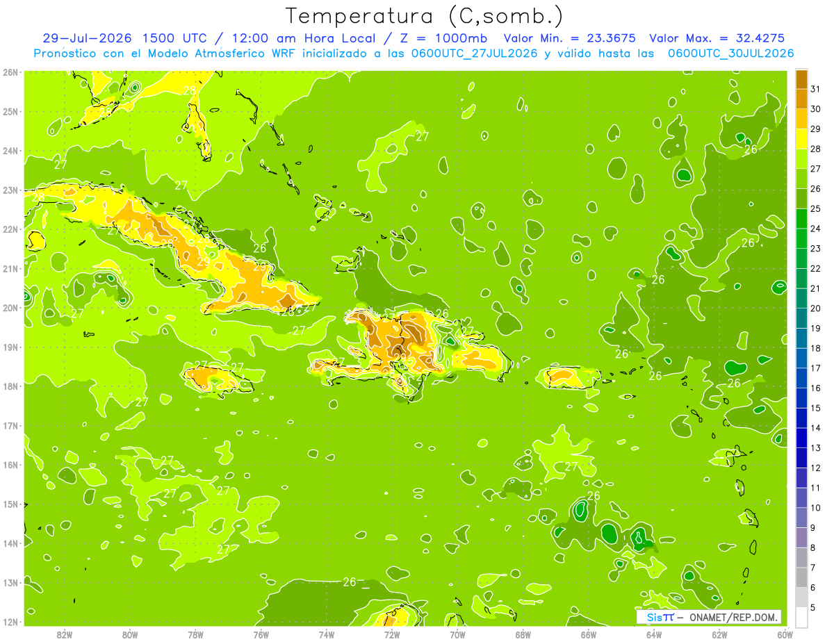The height and width of the screenshot is (644, 834).
Task: Click the "74W" longitude axis label
Action: coord(326,635)
